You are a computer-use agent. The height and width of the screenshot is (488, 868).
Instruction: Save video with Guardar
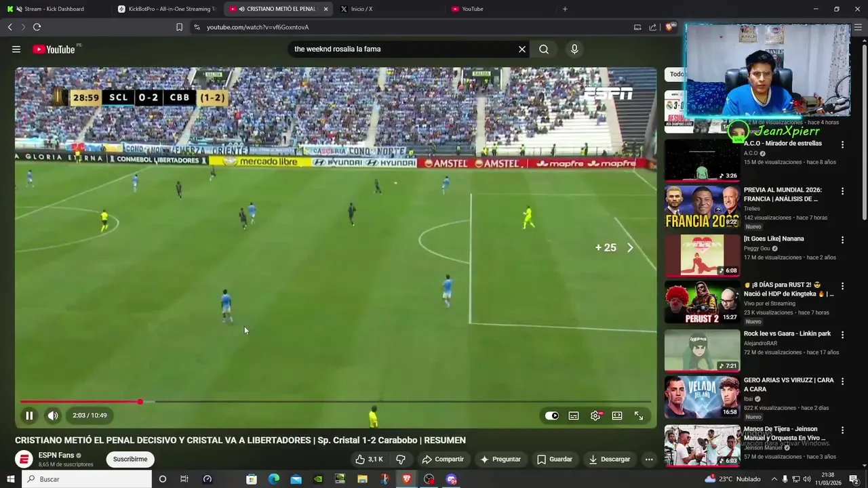[555, 459]
